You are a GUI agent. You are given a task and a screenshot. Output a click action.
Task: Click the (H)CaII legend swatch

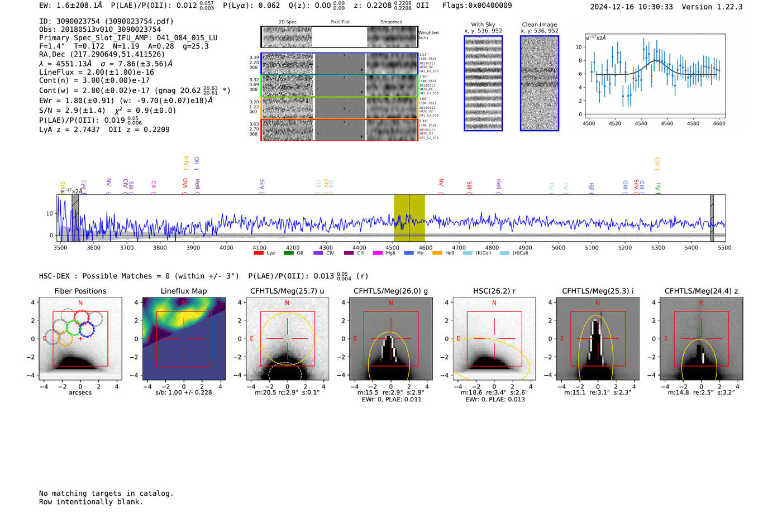coord(505,253)
